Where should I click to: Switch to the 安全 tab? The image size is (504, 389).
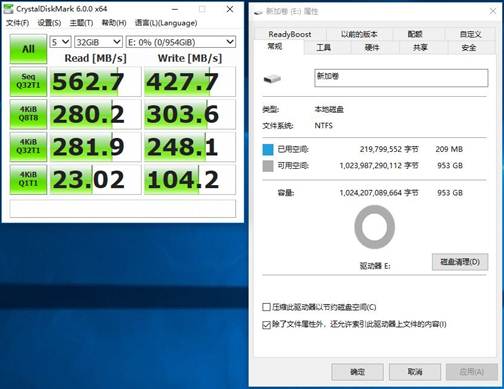pyautogui.click(x=468, y=48)
